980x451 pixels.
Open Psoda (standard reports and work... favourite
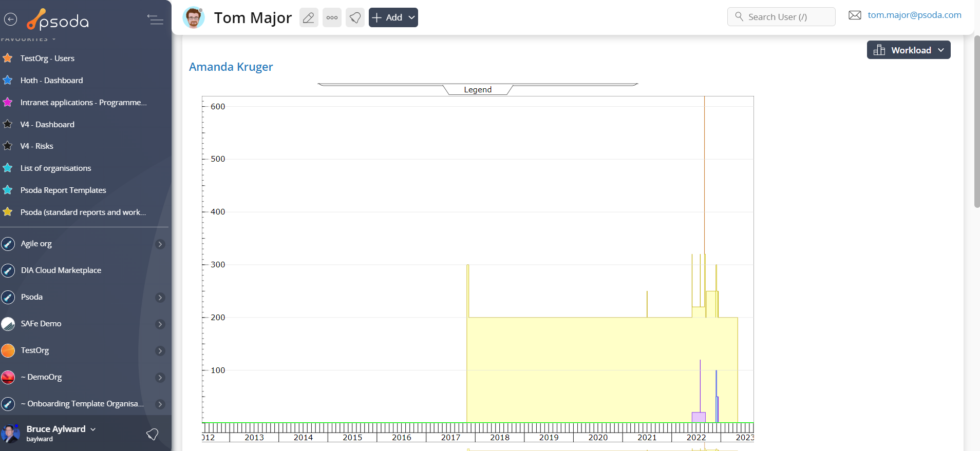(x=83, y=212)
